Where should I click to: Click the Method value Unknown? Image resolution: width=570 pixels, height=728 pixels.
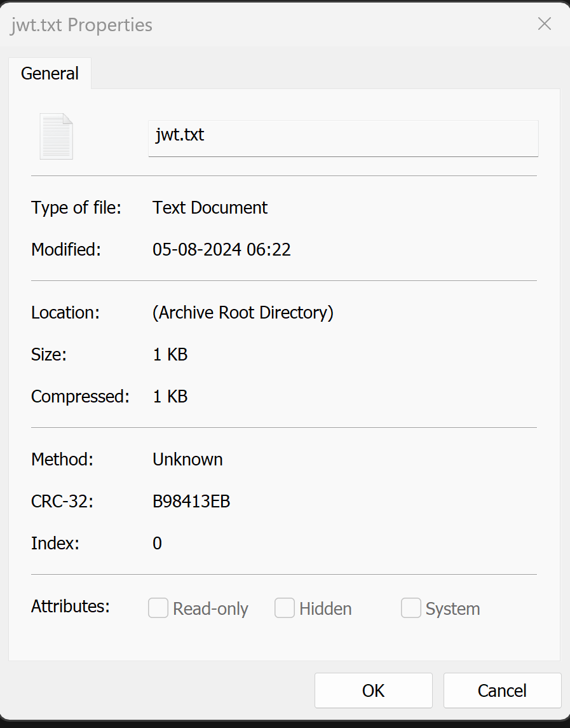click(x=187, y=460)
